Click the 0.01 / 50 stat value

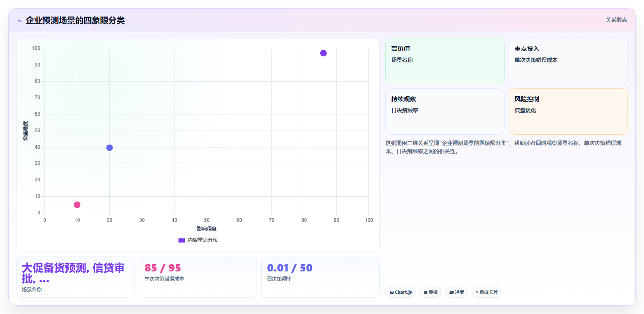pos(290,268)
